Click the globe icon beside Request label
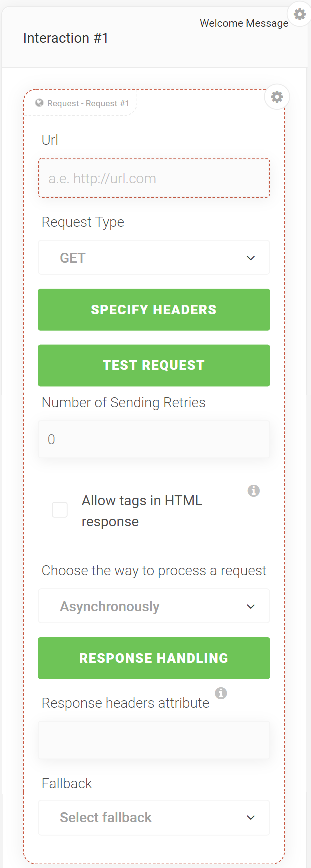The image size is (311, 868). point(39,103)
